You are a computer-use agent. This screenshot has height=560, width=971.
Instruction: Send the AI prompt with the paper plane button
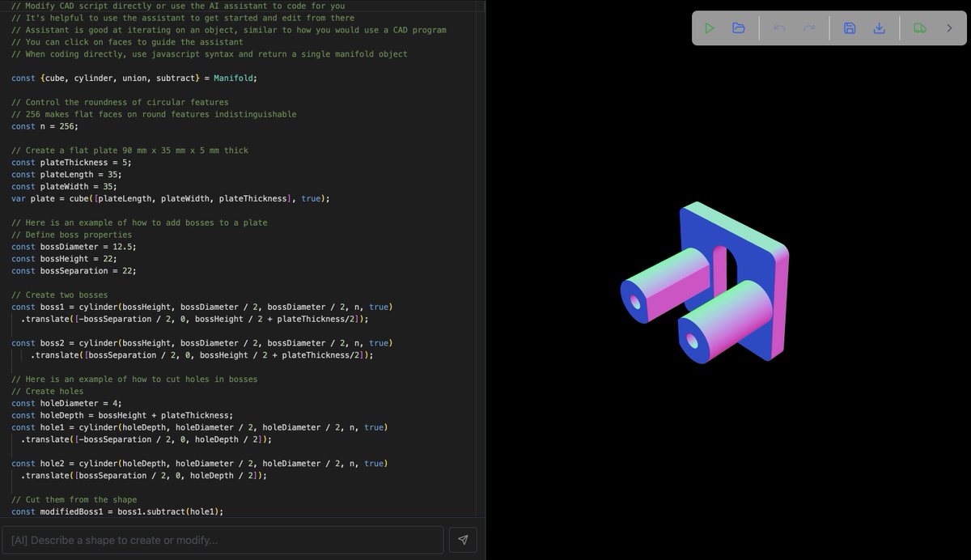[463, 540]
